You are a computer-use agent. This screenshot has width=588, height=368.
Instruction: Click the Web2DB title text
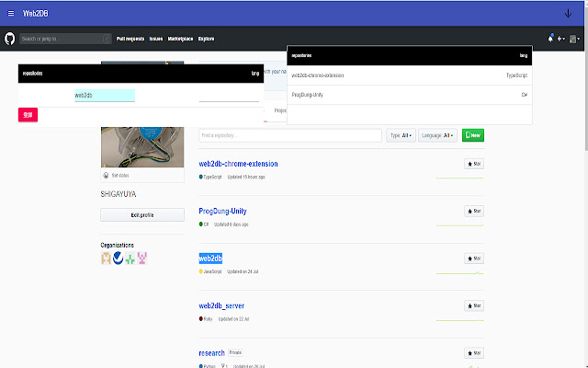click(35, 14)
